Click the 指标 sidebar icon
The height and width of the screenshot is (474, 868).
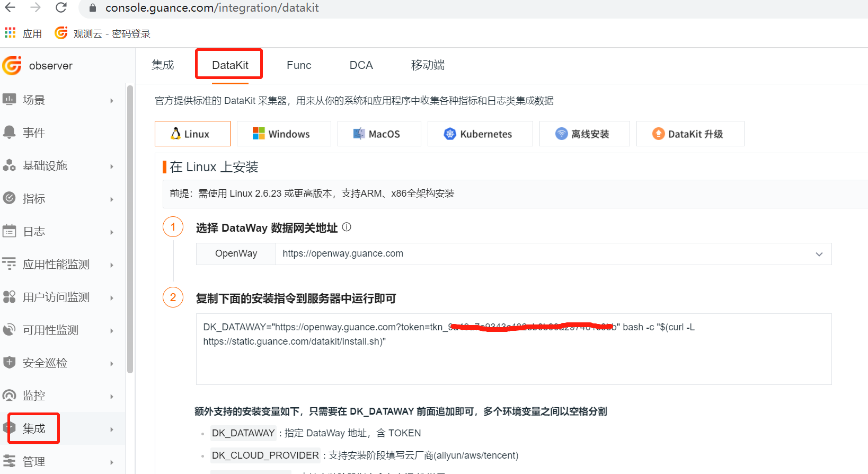click(9, 198)
